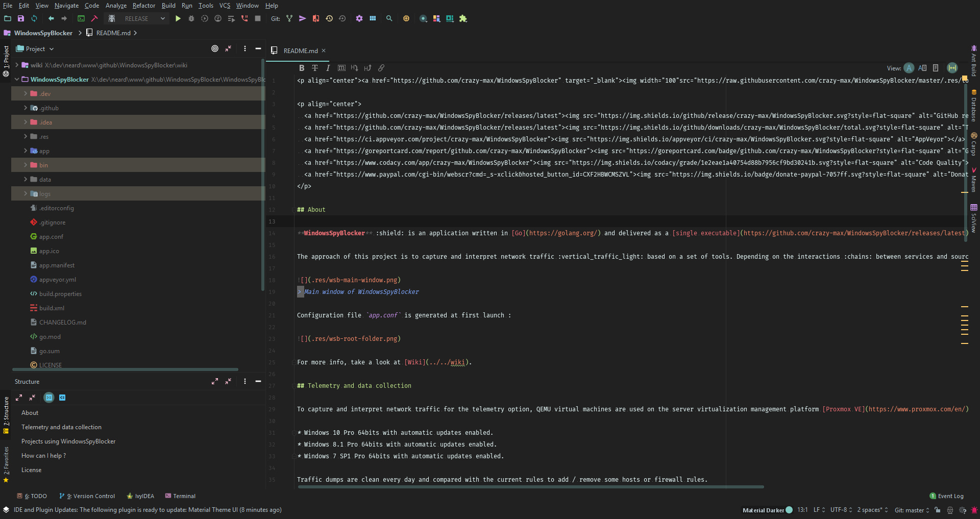Toggle the read-only lock in the status bar
The image size is (980, 519).
[x=937, y=510]
